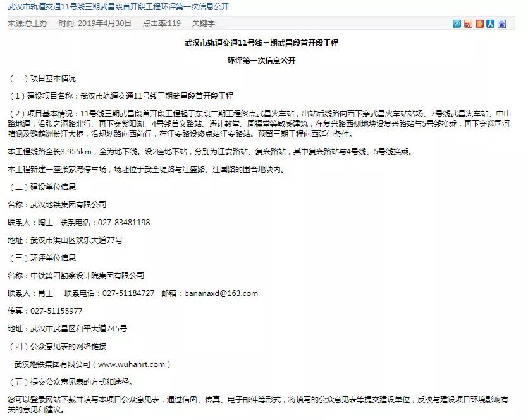Share article to Tencent Weibo
Image resolution: width=528 pixels, height=420 pixels.
click(x=457, y=23)
